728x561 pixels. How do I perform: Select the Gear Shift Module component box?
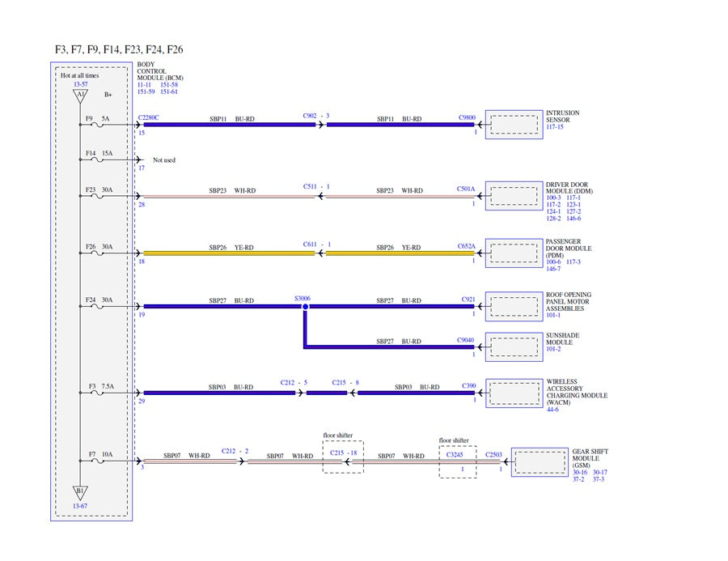540,461
